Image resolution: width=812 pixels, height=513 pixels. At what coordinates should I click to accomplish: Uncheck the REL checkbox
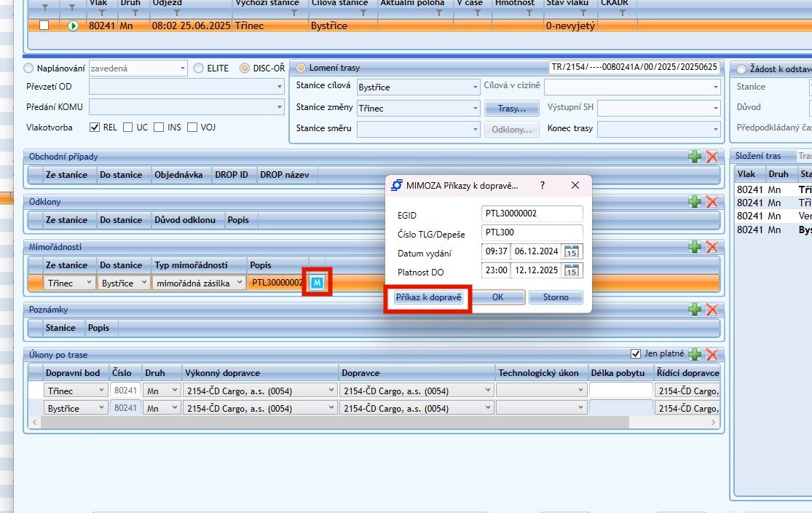point(94,128)
